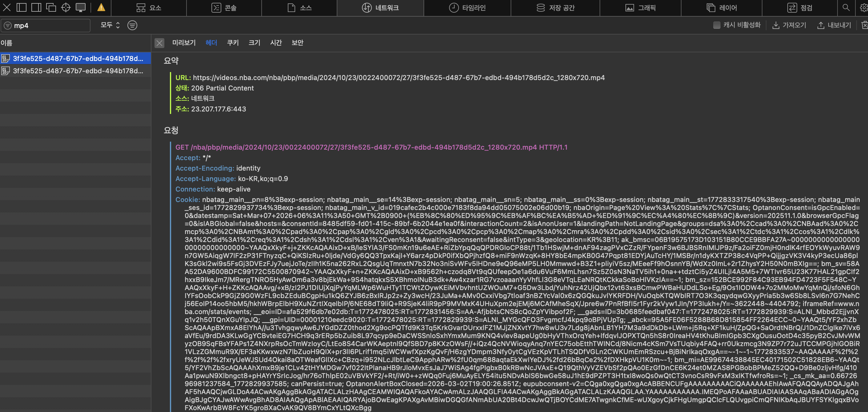Click the 23.207.177.6:443 address value
Image resolution: width=868 pixels, height=412 pixels.
218,109
